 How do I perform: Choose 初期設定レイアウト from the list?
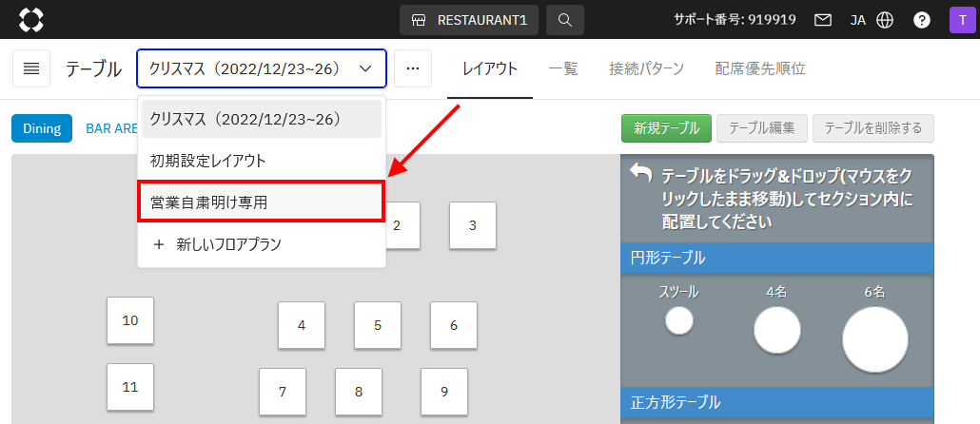pos(262,161)
